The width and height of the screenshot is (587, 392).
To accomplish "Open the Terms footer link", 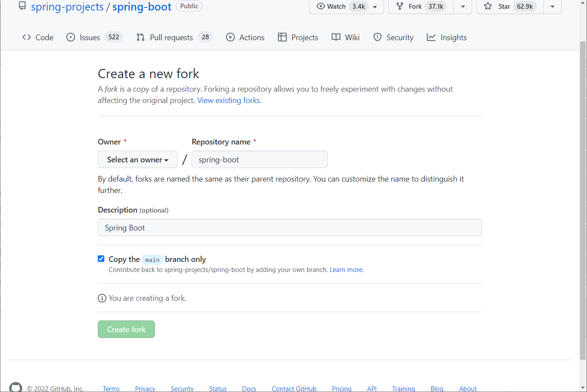I will (x=111, y=389).
